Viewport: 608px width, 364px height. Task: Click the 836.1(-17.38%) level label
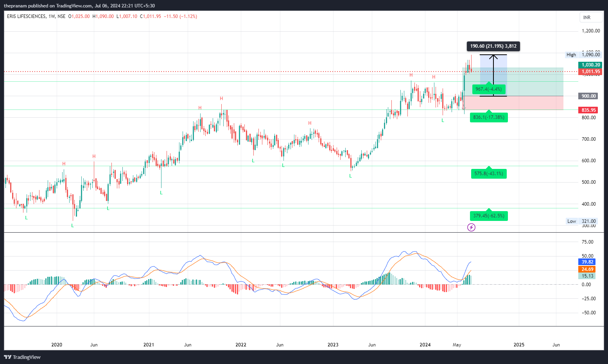click(489, 117)
